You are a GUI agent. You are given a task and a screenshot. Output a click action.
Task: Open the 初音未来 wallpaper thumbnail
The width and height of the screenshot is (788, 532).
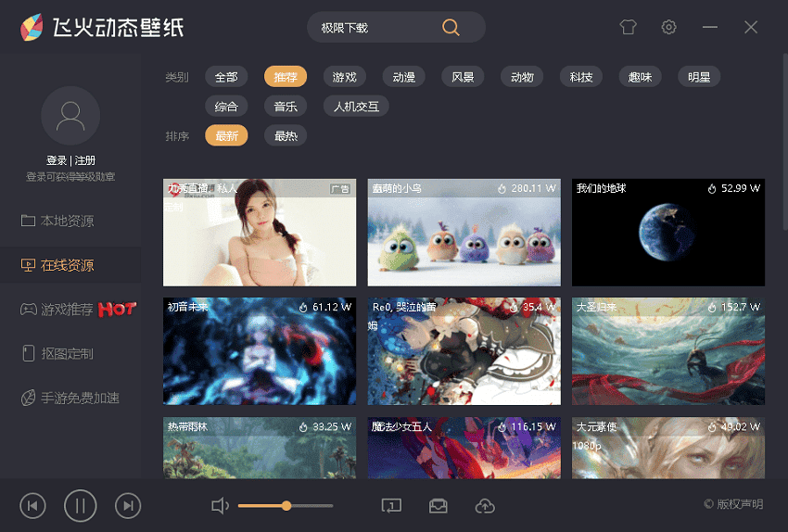click(x=260, y=351)
